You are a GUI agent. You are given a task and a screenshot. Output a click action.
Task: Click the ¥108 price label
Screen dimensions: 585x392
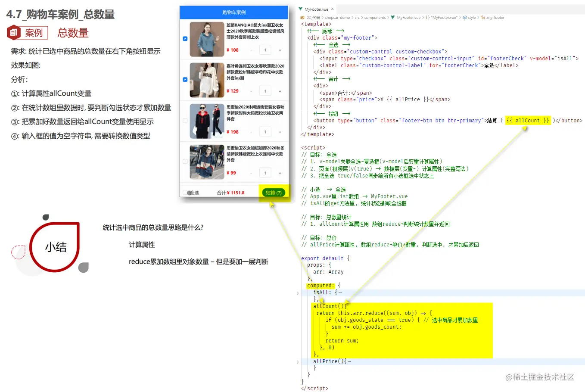click(x=233, y=50)
